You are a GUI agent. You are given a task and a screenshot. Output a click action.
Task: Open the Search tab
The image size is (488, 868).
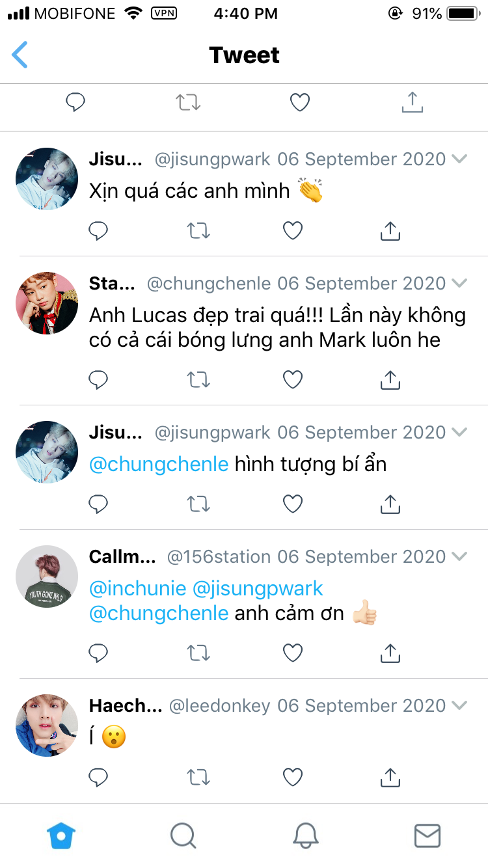[183, 835]
